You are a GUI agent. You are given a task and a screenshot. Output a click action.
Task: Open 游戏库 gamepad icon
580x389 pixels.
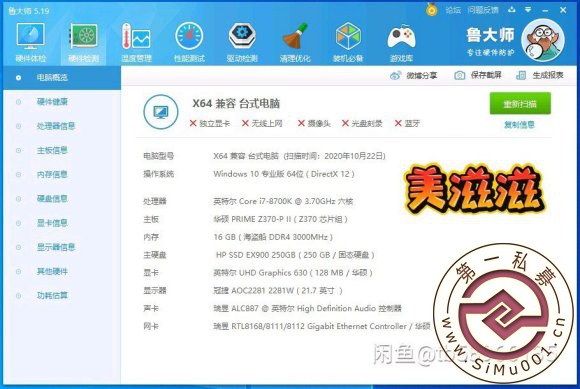click(401, 37)
